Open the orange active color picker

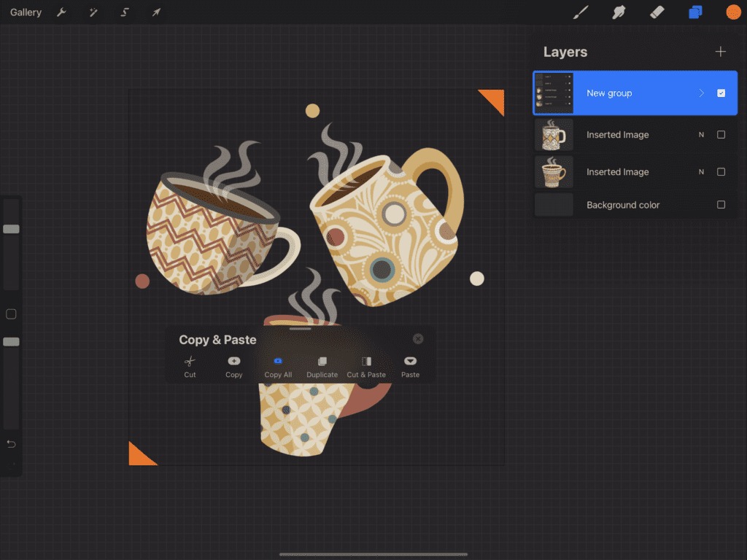(733, 12)
